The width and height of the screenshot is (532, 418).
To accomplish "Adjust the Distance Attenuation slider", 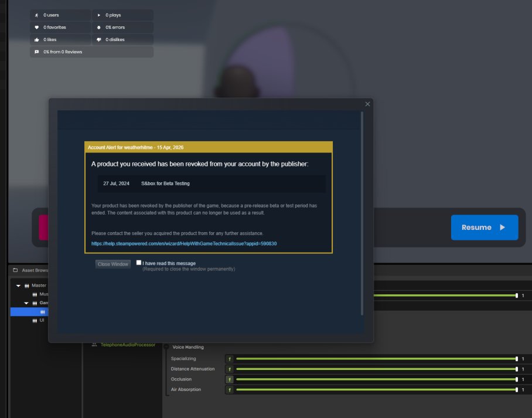I will [x=377, y=369].
